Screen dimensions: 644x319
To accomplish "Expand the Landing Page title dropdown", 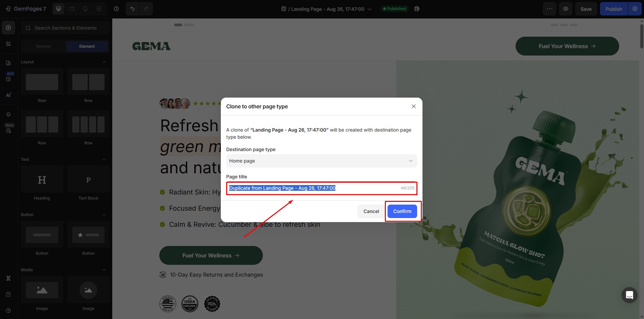I will (x=370, y=9).
